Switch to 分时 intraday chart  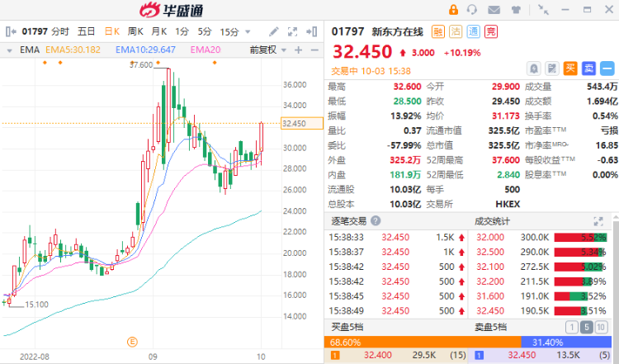point(60,31)
